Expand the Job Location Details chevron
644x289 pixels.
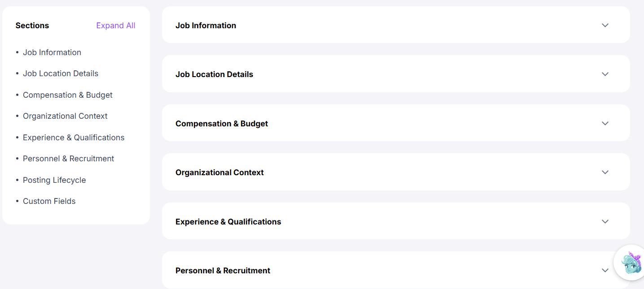(x=605, y=74)
